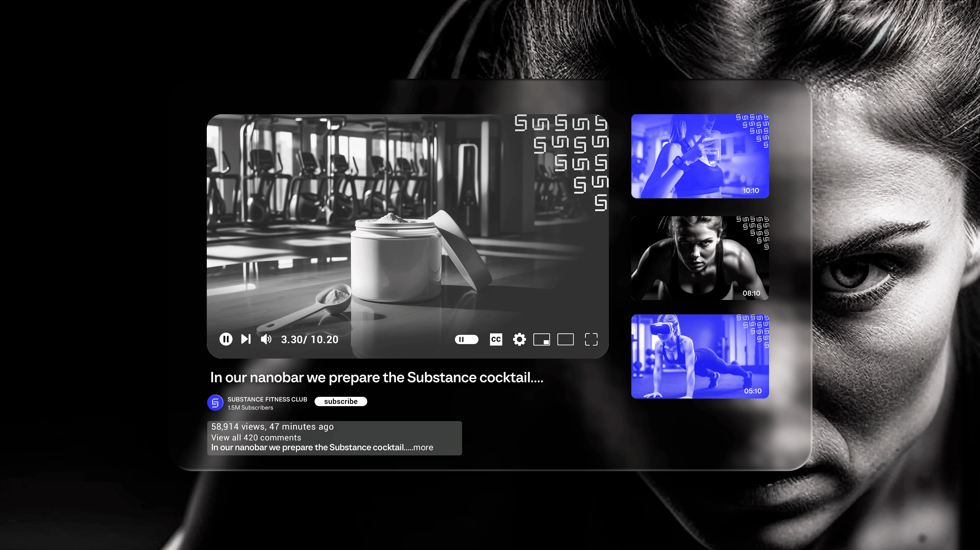Expand all 420 comments
This screenshot has width=980, height=550.
[256, 437]
